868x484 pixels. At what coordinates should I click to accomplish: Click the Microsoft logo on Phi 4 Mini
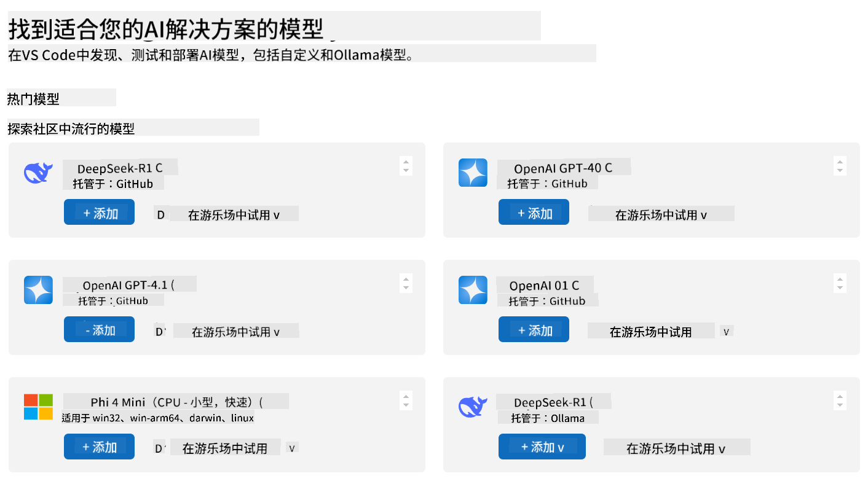(x=39, y=407)
